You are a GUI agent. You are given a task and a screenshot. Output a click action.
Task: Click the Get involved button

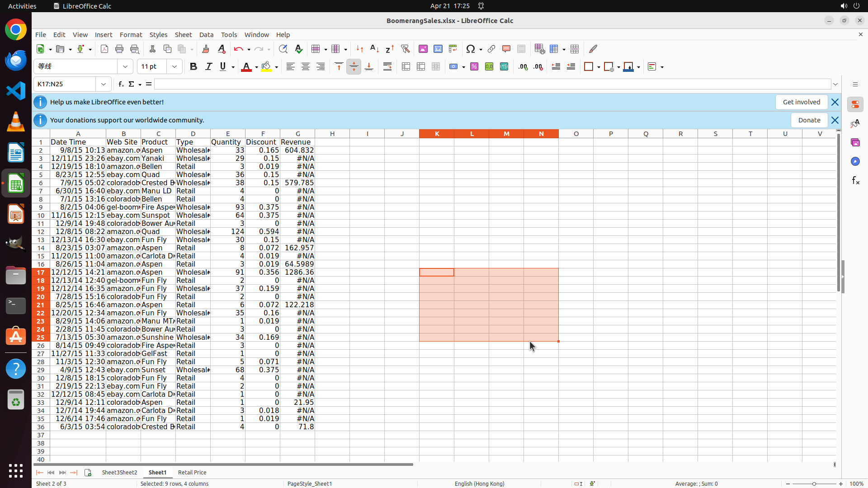pos(801,102)
